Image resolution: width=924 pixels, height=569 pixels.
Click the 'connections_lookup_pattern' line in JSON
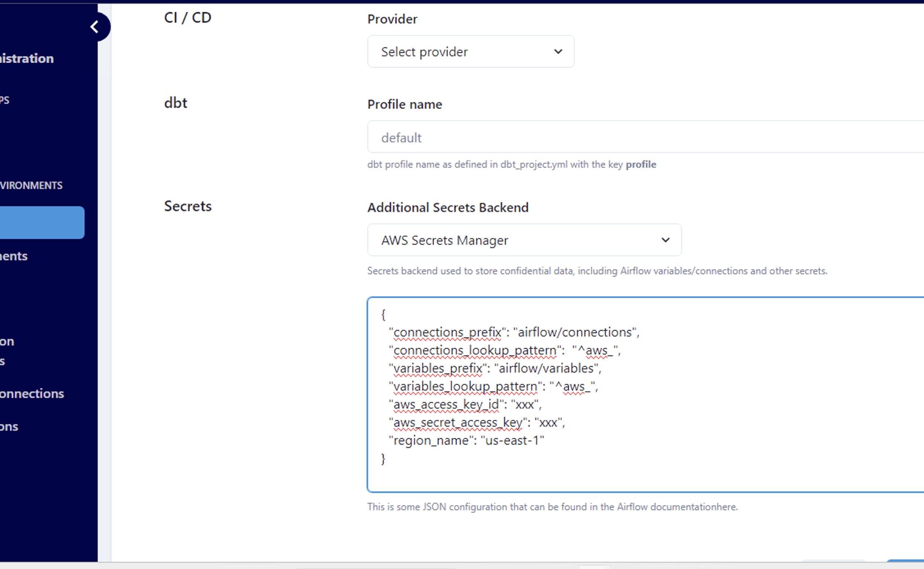[505, 350]
